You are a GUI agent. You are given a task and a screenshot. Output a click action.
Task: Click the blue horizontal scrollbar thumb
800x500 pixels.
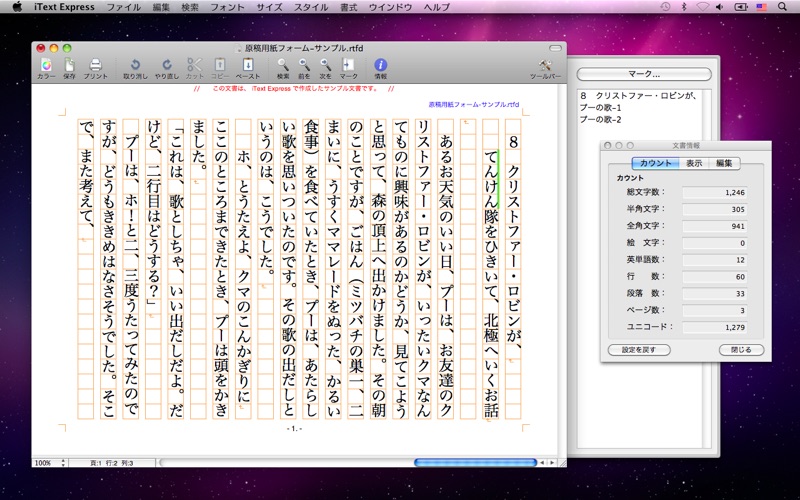[475, 463]
